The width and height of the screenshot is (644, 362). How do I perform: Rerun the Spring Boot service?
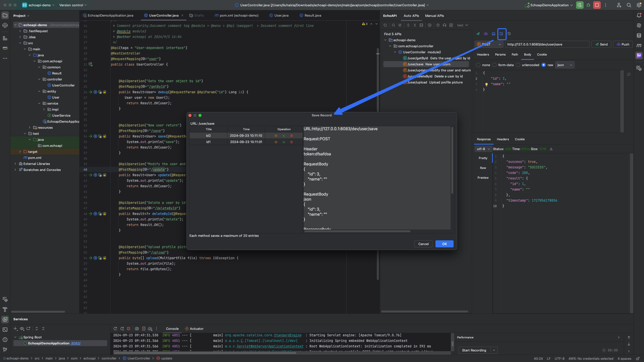(115, 329)
